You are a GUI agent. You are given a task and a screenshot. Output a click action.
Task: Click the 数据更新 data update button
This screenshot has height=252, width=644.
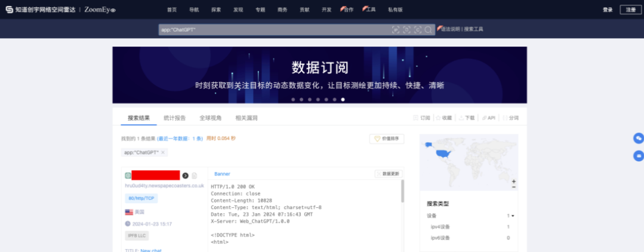389,174
